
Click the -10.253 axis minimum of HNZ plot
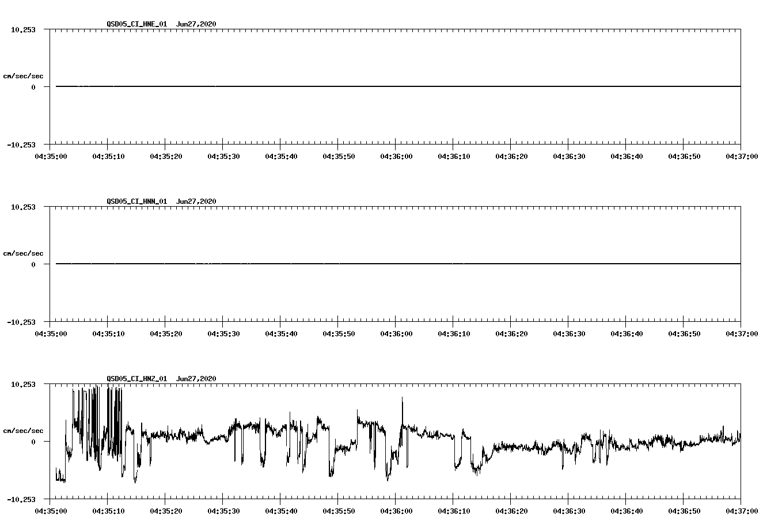click(21, 500)
